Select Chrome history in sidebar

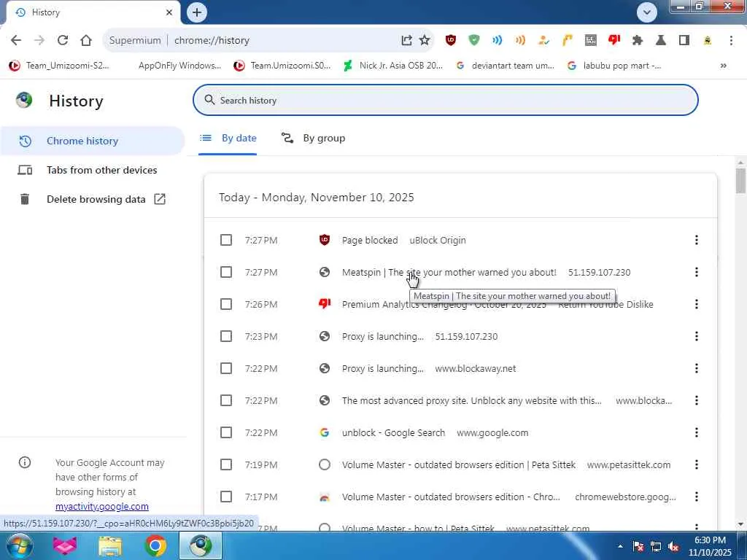(x=92, y=141)
